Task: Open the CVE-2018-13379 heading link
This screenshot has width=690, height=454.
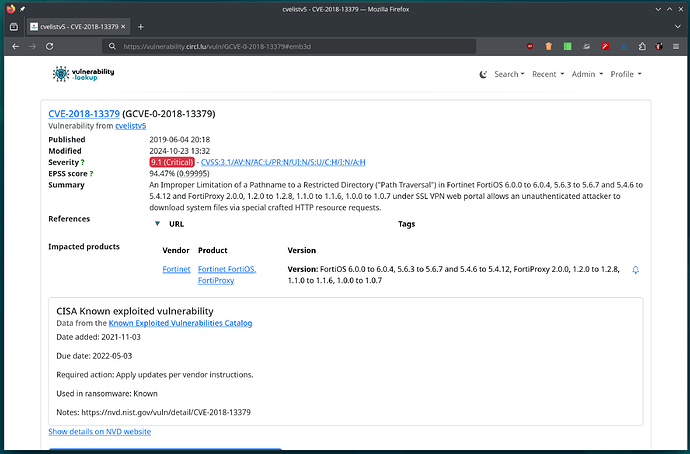Action: [x=84, y=114]
